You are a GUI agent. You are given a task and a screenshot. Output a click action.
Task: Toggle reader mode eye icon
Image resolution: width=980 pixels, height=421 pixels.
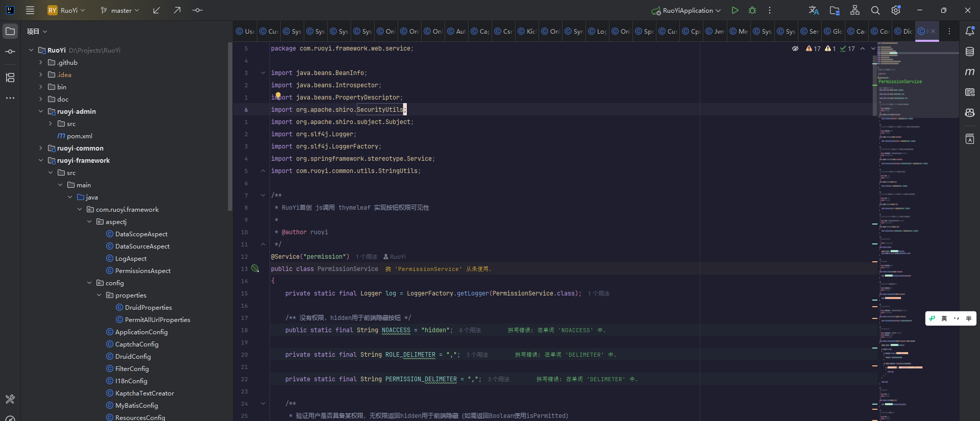795,48
